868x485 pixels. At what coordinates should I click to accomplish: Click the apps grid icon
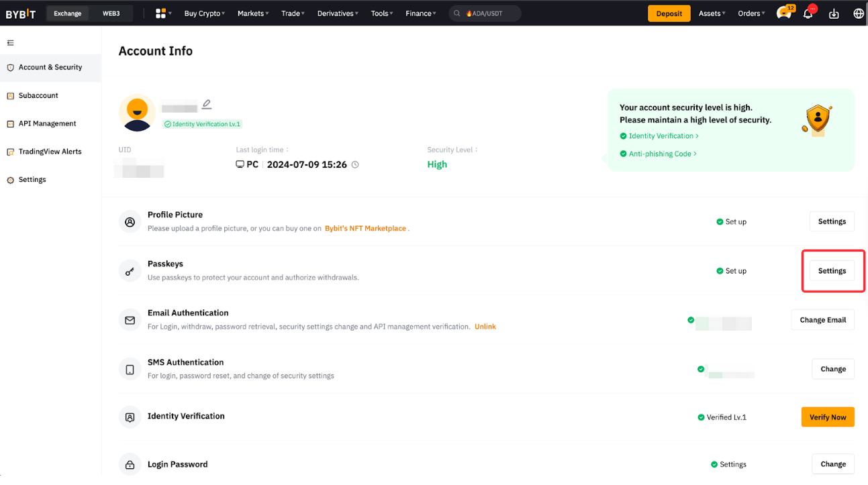click(161, 13)
